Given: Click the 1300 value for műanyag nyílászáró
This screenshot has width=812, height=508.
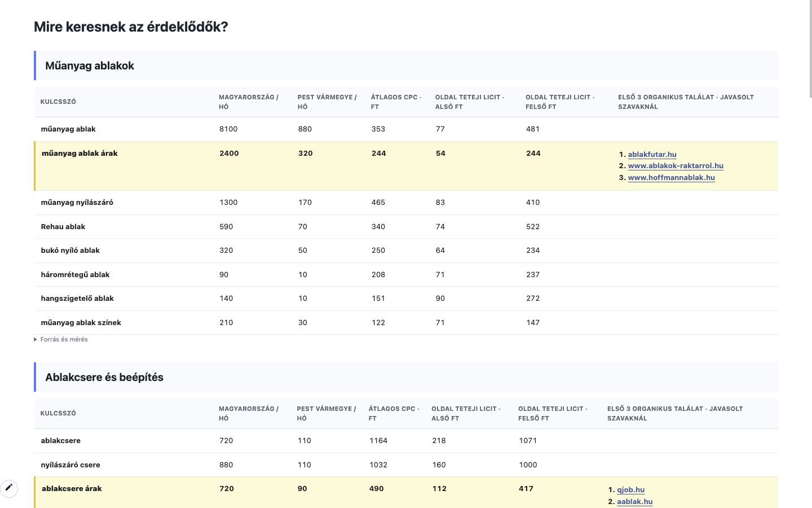Looking at the screenshot, I should [x=228, y=202].
